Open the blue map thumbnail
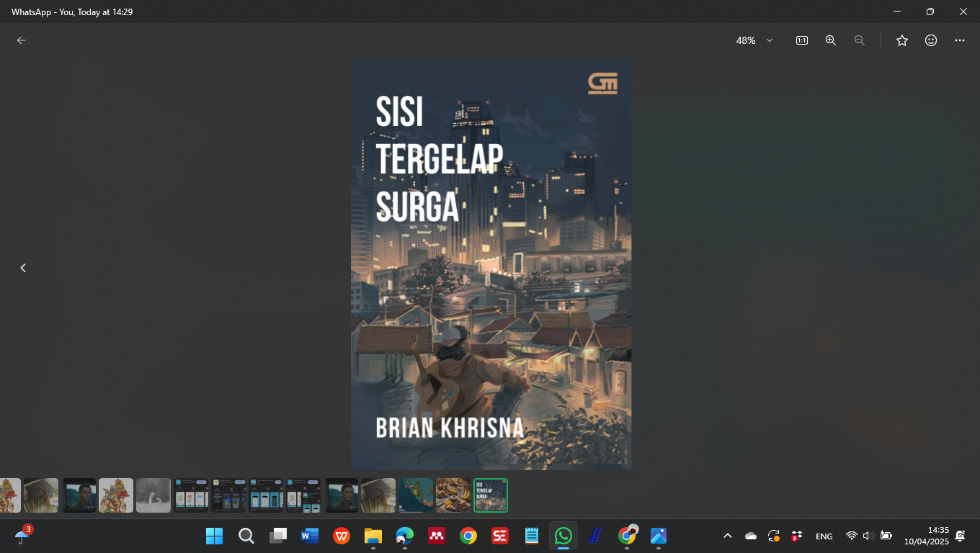This screenshot has height=553, width=980. [x=416, y=495]
